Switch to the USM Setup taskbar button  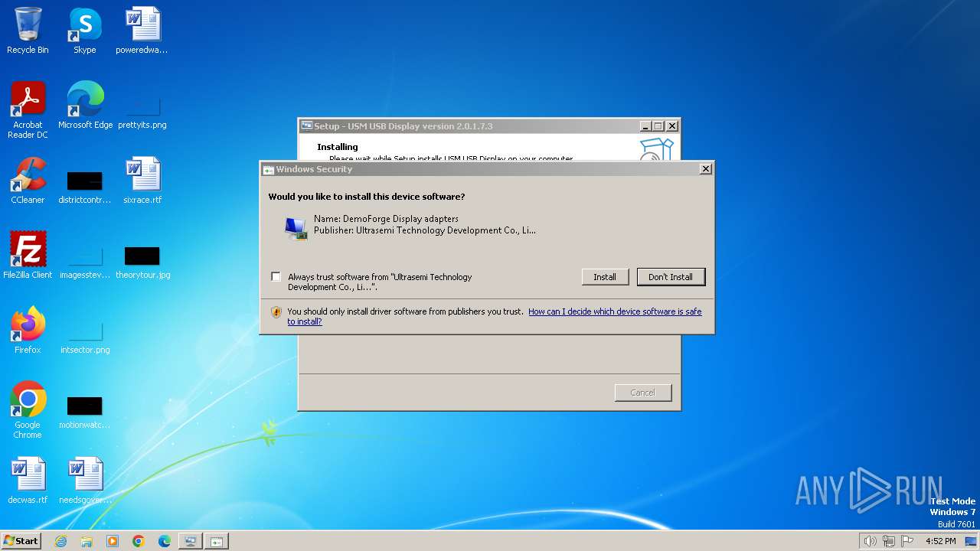click(191, 541)
